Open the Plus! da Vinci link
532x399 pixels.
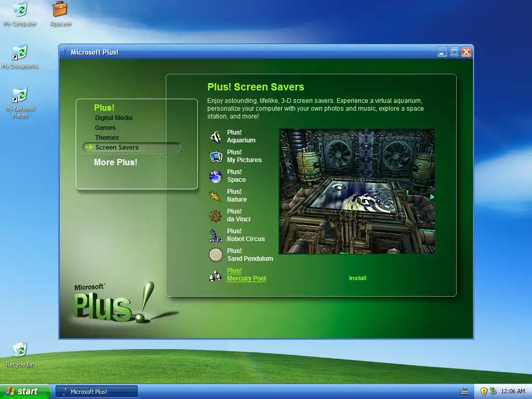(x=238, y=215)
